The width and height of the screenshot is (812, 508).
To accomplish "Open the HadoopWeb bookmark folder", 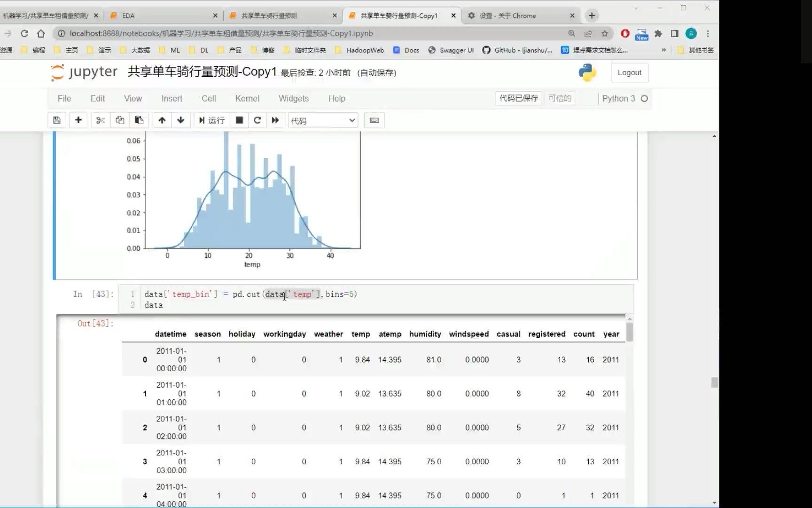I will pyautogui.click(x=359, y=50).
